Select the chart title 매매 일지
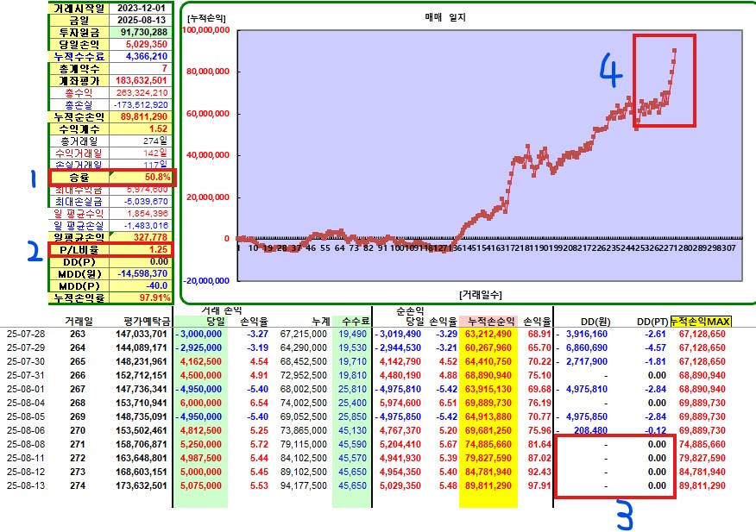 click(x=445, y=17)
